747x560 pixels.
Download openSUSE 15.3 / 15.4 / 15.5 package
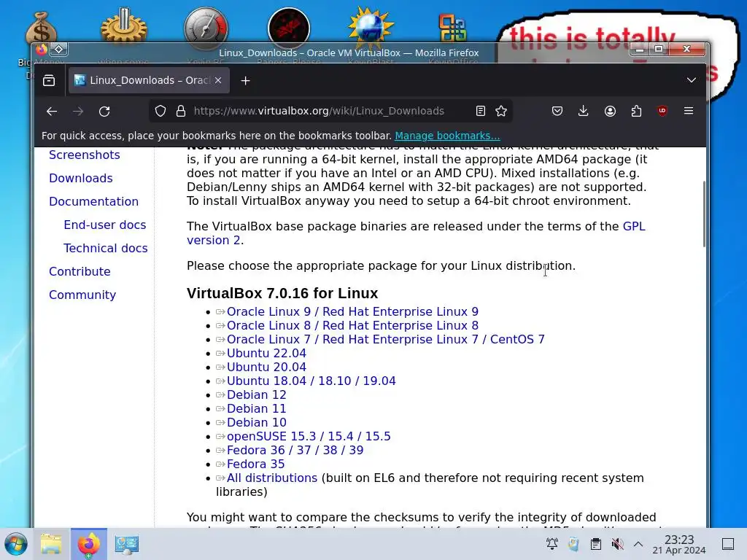309,436
